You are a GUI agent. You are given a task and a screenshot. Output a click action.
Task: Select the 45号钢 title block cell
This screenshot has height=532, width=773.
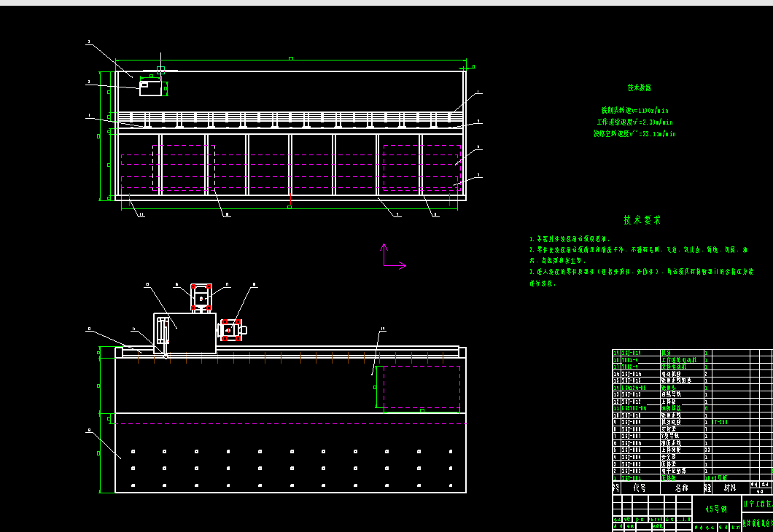[x=717, y=509]
